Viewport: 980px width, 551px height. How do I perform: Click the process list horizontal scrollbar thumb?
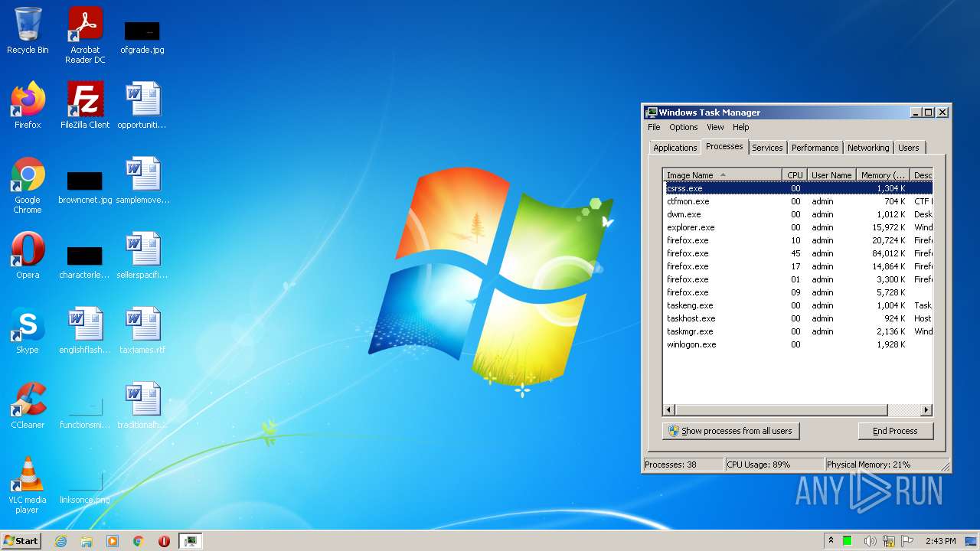781,410
